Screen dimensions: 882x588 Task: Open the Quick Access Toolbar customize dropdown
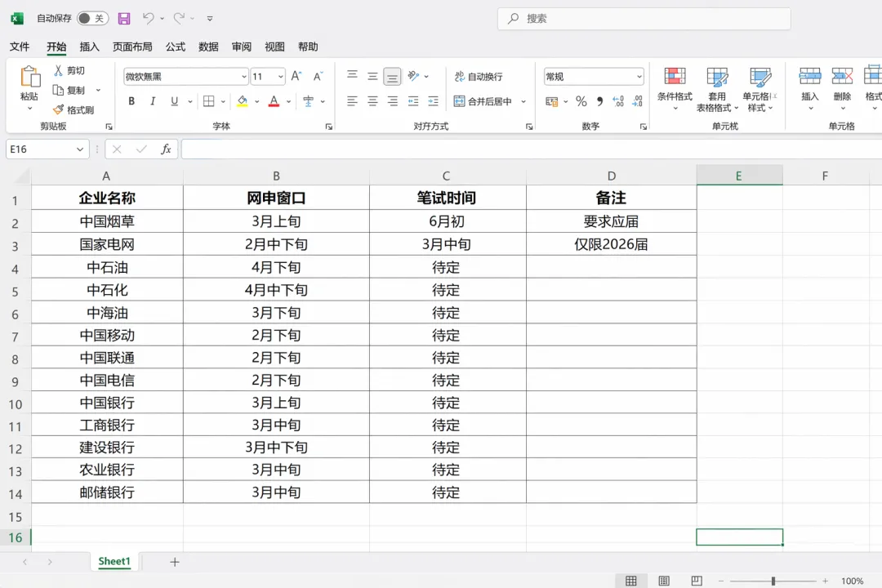coord(210,19)
